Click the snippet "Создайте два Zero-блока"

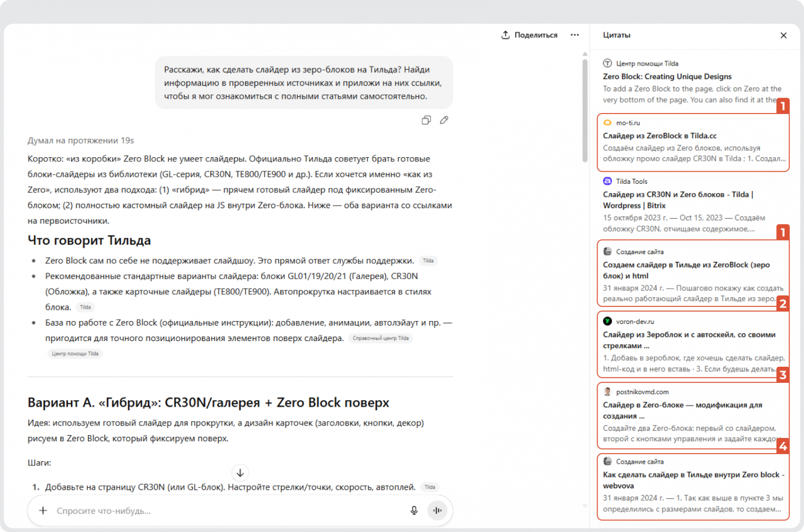pyautogui.click(x=690, y=434)
